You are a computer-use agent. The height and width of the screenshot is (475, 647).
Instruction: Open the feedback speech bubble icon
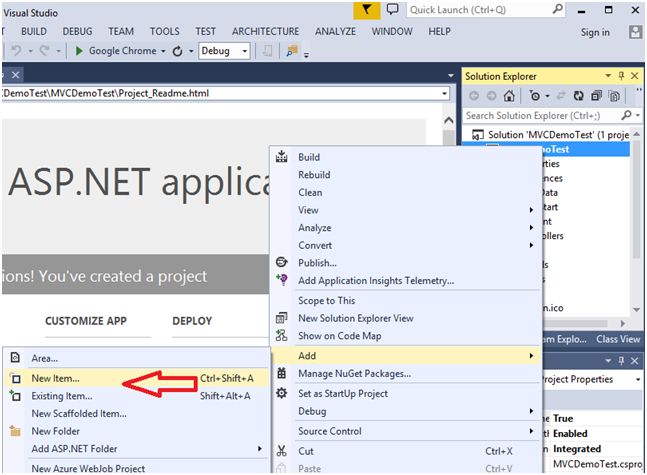click(x=394, y=10)
